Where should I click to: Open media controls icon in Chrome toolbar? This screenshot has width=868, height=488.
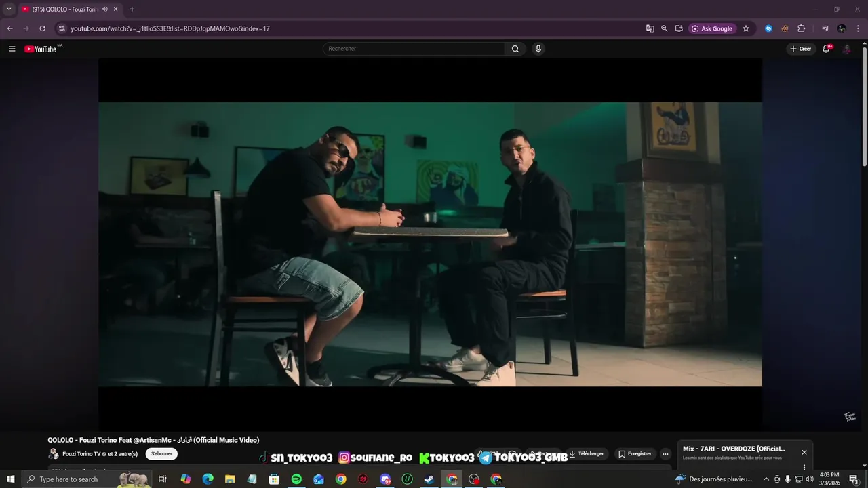pyautogui.click(x=825, y=28)
